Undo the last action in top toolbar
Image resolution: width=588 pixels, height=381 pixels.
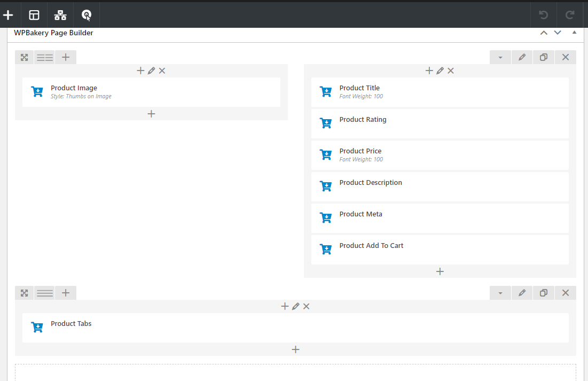[x=543, y=15]
